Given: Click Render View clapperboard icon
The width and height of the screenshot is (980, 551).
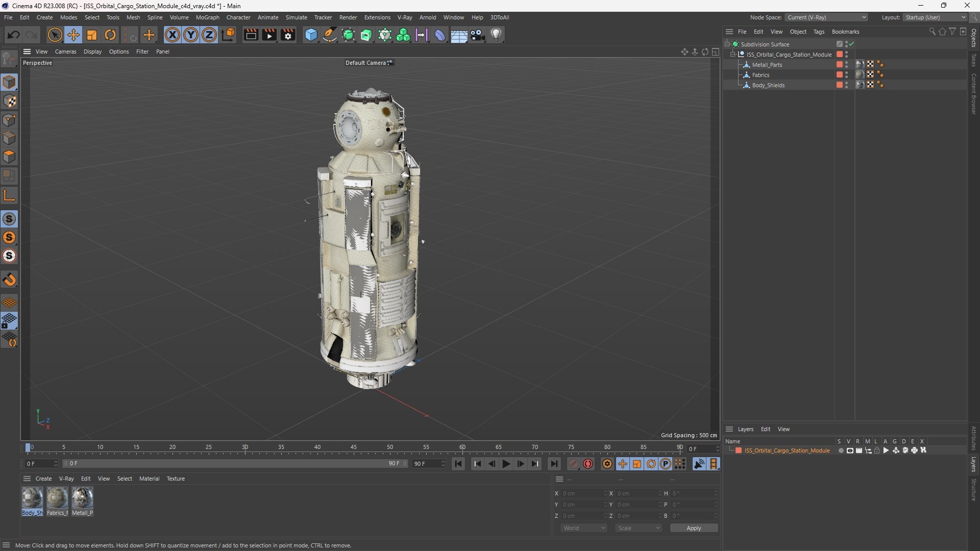Looking at the screenshot, I should pyautogui.click(x=251, y=35).
